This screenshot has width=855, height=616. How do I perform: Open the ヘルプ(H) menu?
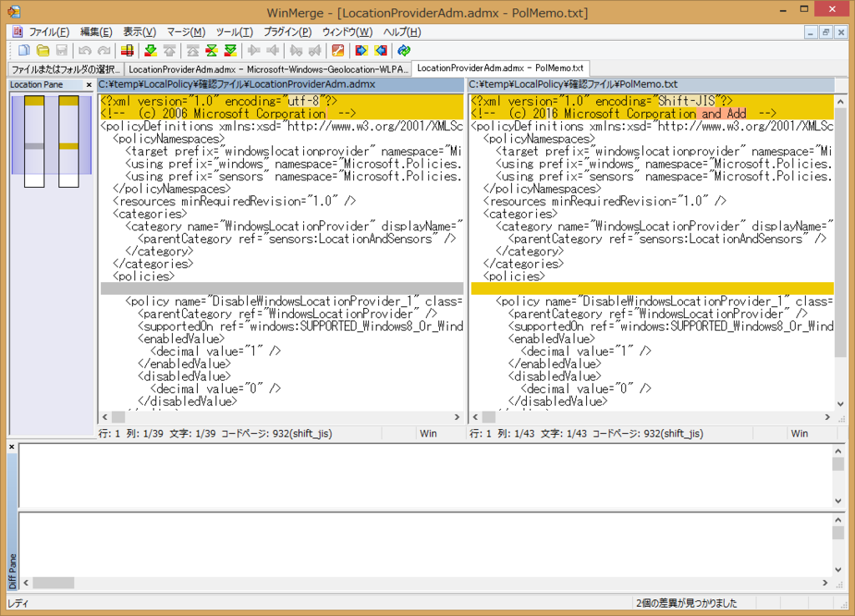click(x=402, y=32)
